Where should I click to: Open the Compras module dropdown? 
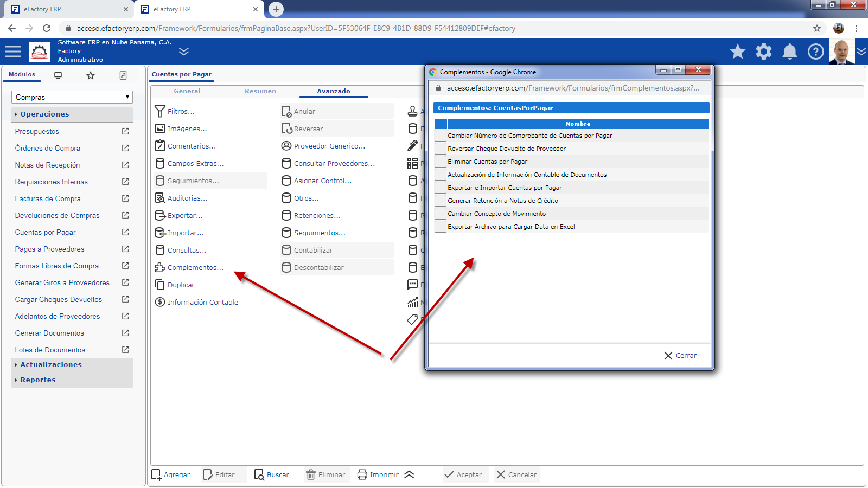tap(72, 97)
